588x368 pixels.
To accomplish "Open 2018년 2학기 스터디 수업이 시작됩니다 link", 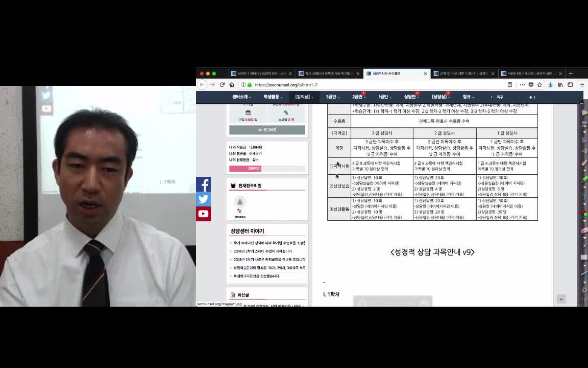I will (262, 251).
